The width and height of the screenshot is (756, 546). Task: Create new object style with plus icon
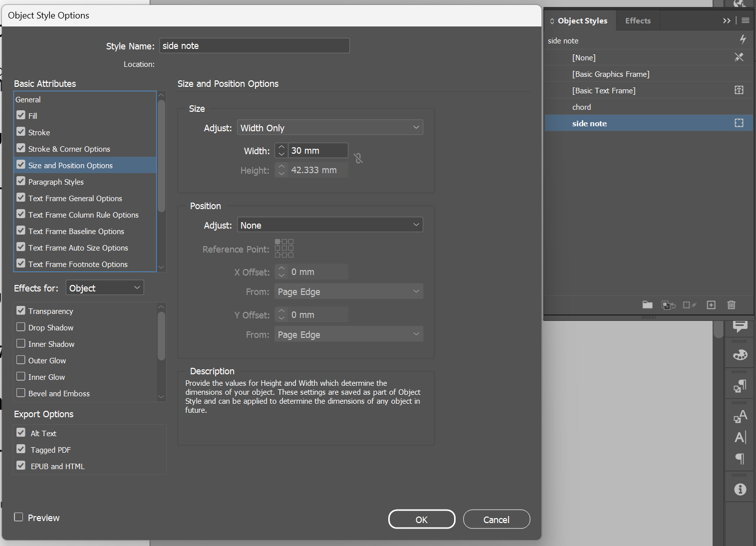(x=711, y=305)
